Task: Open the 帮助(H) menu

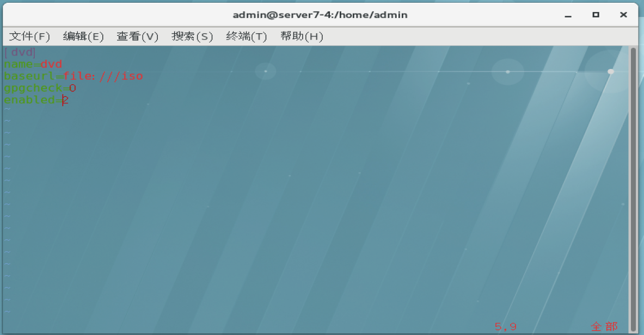Action: (x=302, y=36)
